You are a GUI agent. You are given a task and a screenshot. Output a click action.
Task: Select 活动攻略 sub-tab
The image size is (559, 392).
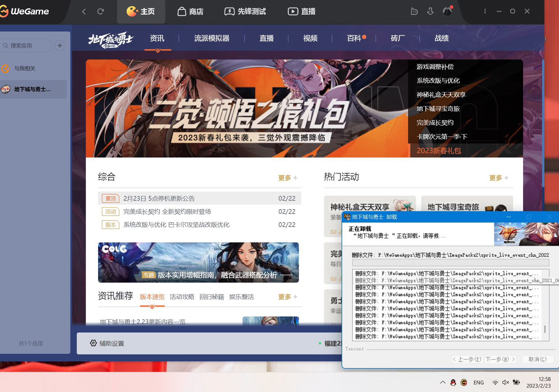click(x=182, y=297)
